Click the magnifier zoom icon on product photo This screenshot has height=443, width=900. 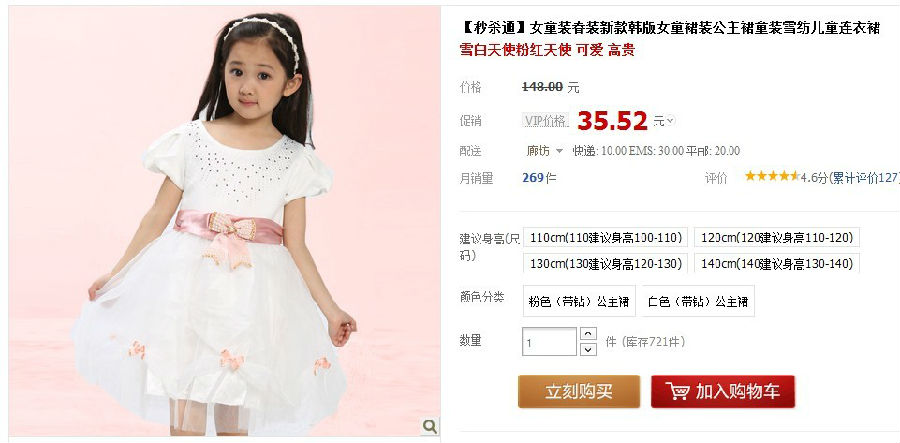pyautogui.click(x=430, y=426)
